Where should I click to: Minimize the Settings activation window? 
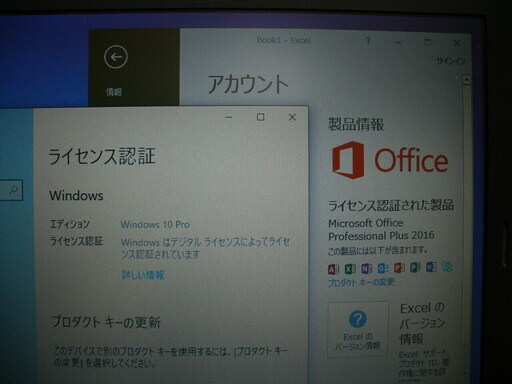point(229,117)
